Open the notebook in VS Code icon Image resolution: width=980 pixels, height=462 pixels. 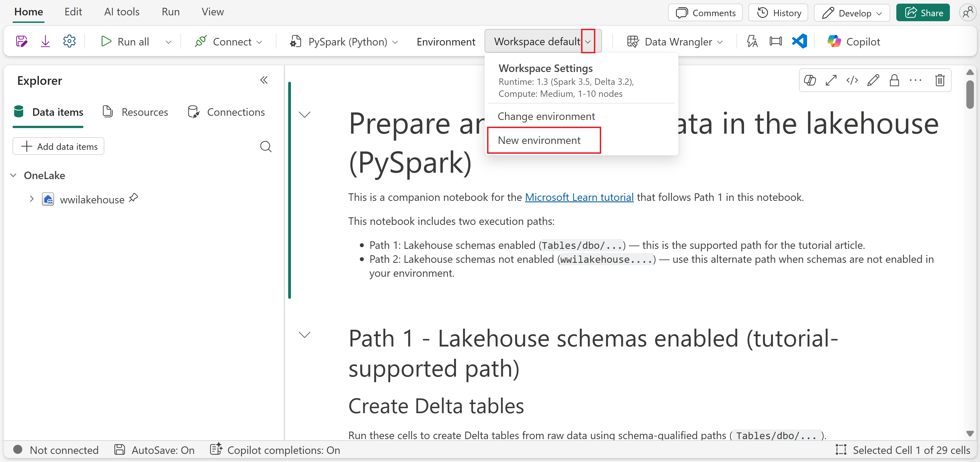[799, 41]
